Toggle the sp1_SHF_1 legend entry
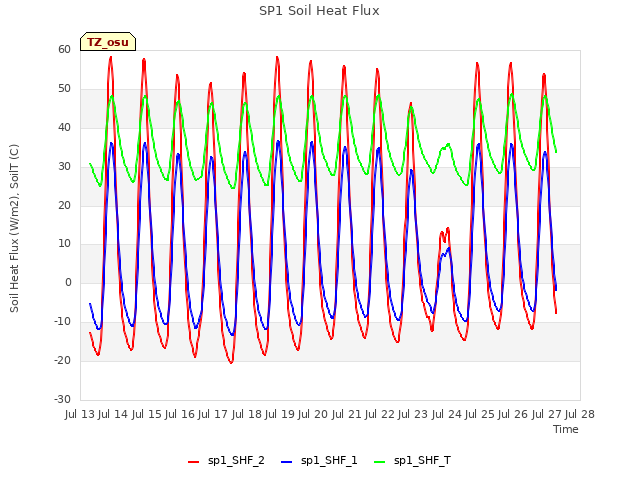Image resolution: width=640 pixels, height=480 pixels. 319,461
